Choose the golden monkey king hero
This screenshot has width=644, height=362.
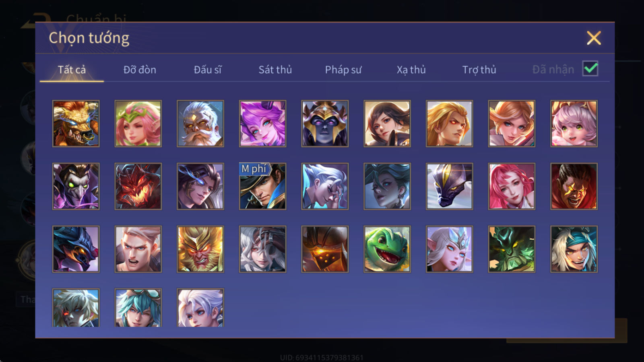[200, 249]
